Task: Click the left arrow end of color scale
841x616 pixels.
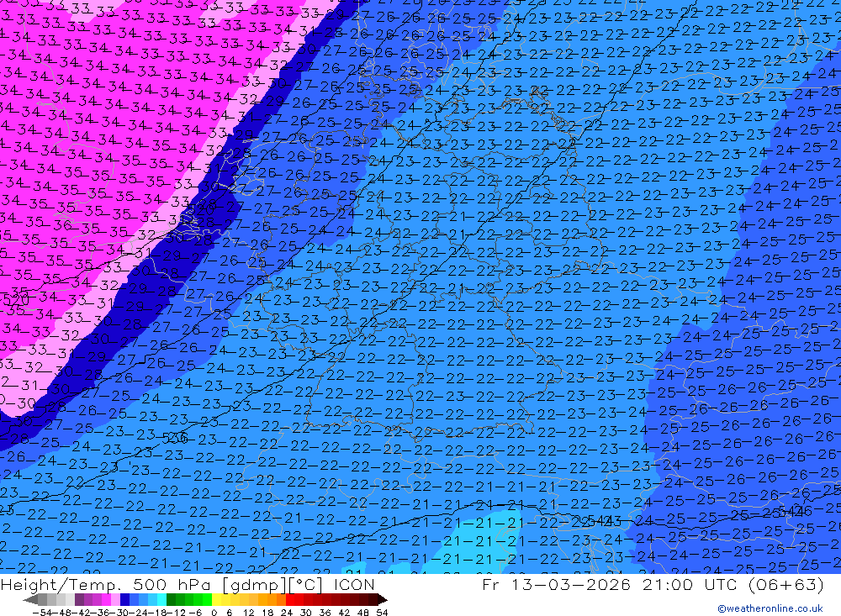Action: (x=30, y=599)
